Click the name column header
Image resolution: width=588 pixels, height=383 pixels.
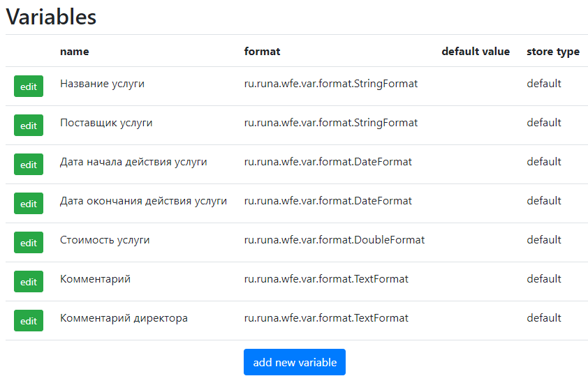tap(74, 52)
